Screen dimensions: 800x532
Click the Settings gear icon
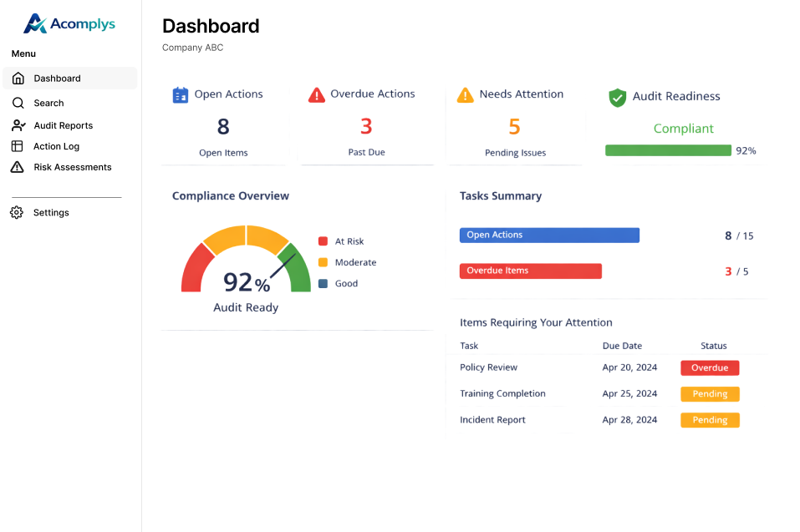(17, 212)
